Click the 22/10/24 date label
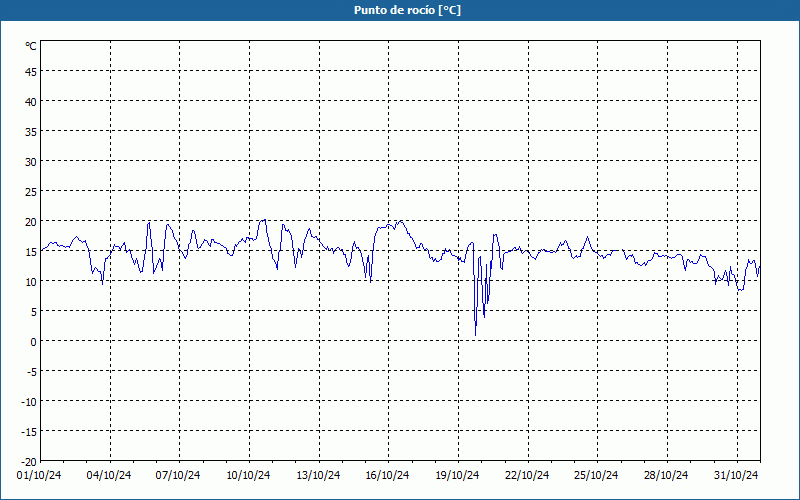The width and height of the screenshot is (800, 500). (x=527, y=476)
